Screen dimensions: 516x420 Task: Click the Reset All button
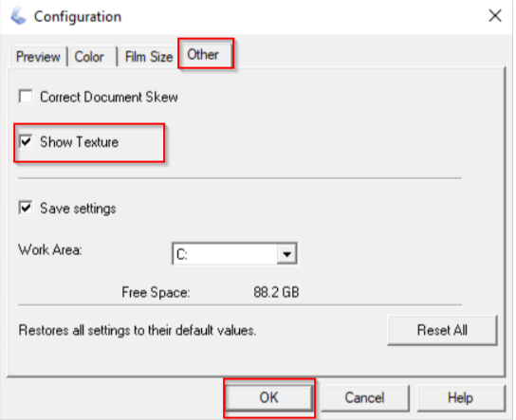tap(442, 330)
